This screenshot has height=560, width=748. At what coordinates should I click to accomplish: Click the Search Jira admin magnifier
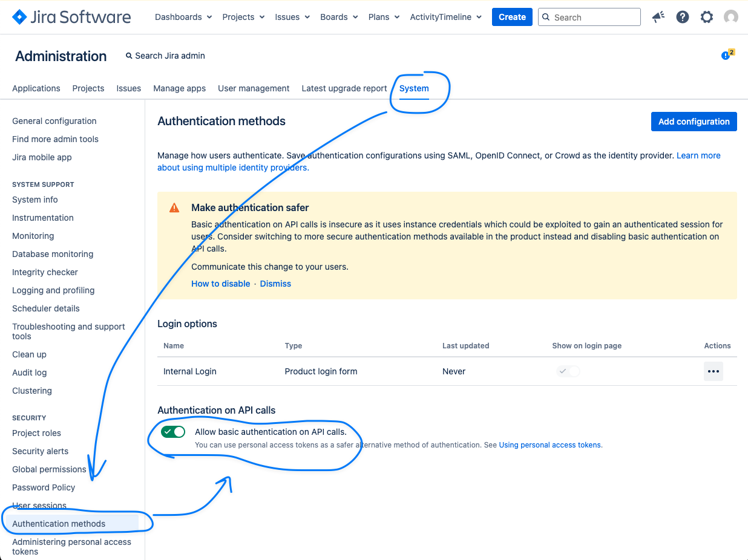point(129,56)
